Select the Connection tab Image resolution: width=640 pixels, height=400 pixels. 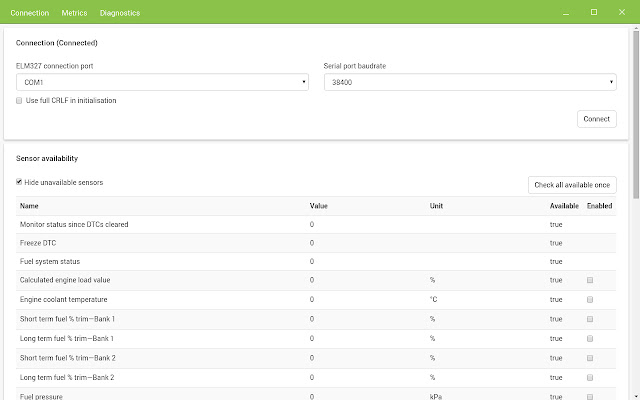[30, 13]
